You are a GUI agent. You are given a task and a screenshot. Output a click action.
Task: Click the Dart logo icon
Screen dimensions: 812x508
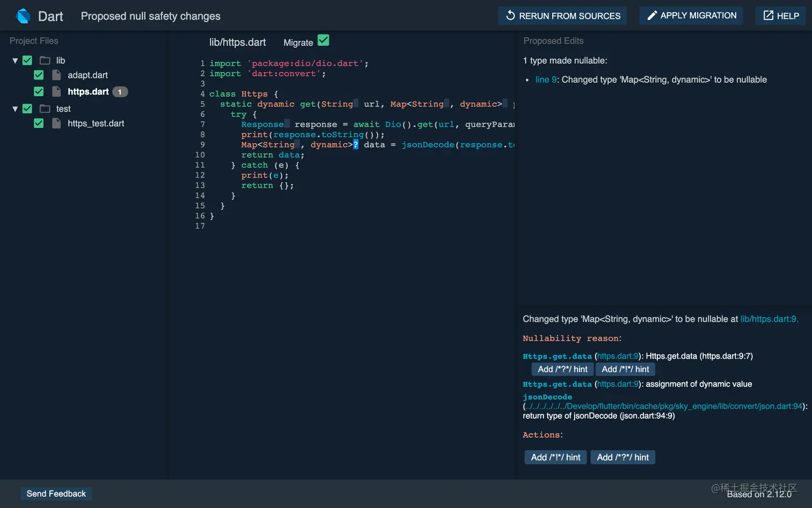pyautogui.click(x=23, y=16)
